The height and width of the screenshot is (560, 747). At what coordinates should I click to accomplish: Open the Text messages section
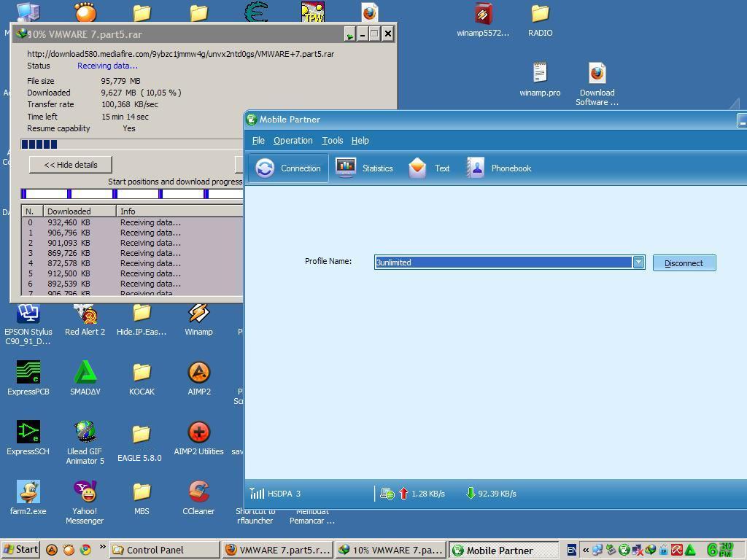[429, 168]
